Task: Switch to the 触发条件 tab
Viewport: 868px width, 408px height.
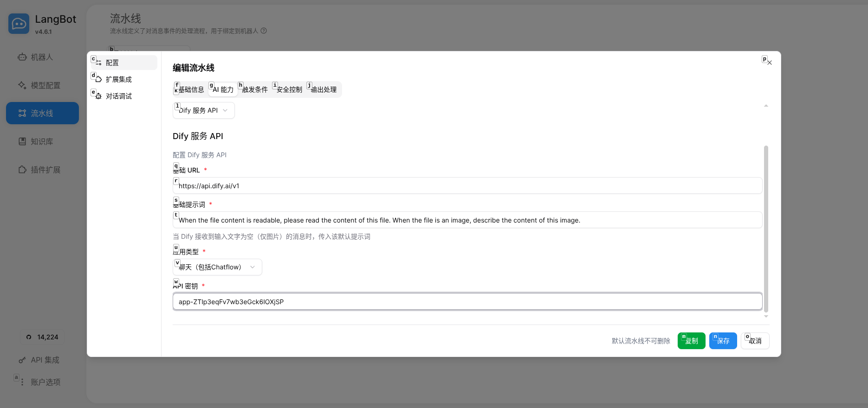Action: coord(255,89)
